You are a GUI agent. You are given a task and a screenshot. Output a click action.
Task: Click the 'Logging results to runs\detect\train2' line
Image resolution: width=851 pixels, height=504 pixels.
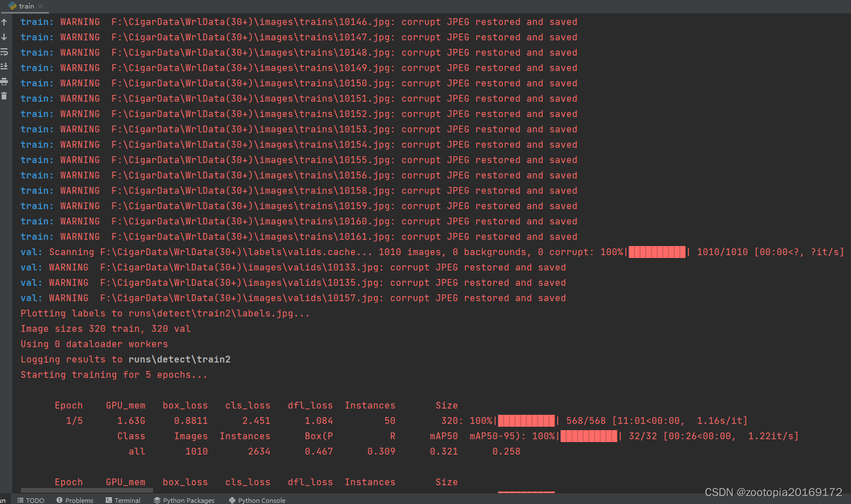tap(126, 360)
